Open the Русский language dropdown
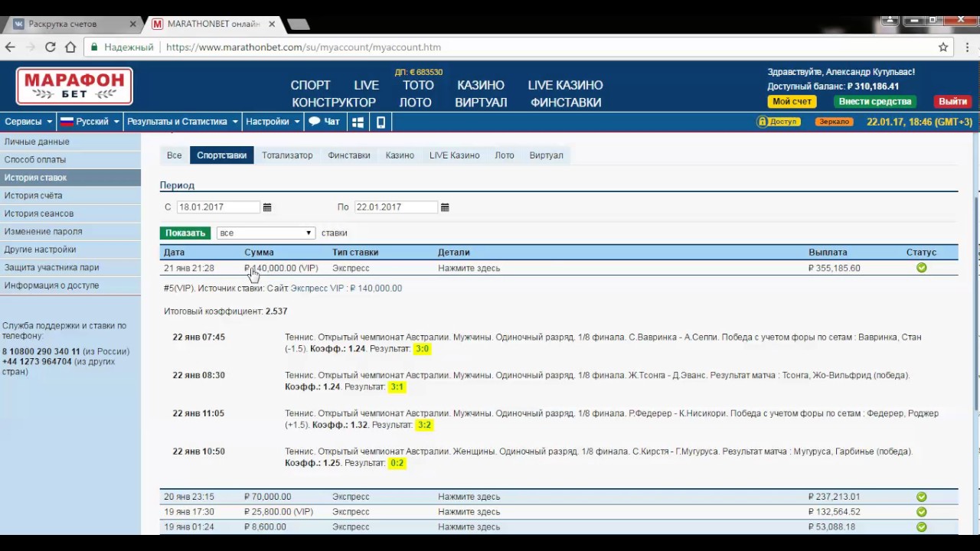This screenshot has width=980, height=551. tap(90, 122)
